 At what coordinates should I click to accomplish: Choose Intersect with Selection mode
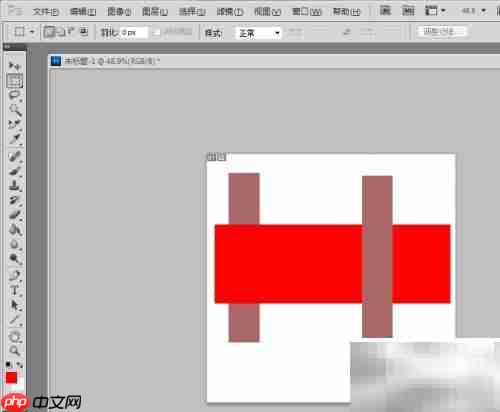84,31
